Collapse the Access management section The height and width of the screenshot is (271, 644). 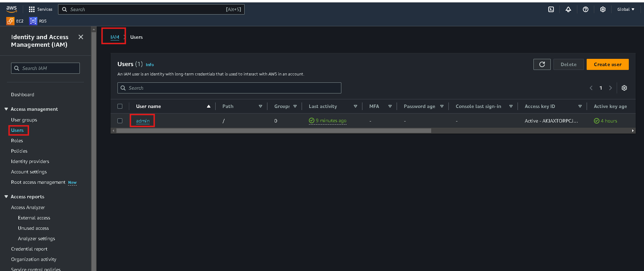(6, 109)
